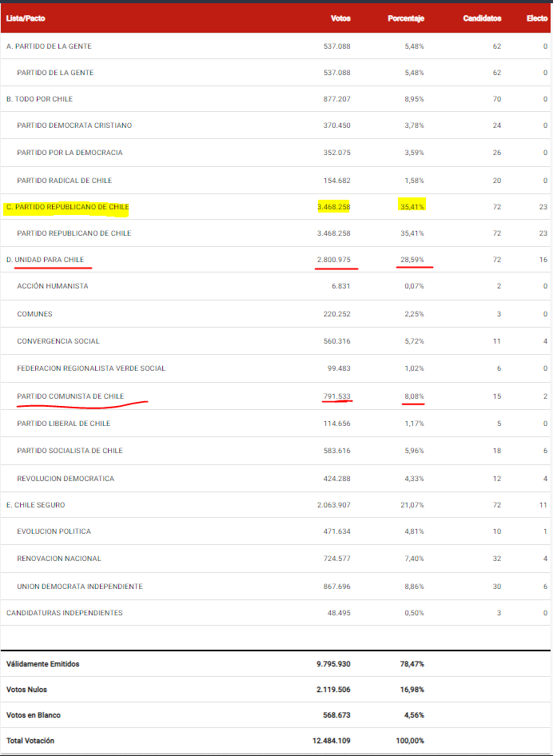Screen dimensions: 553x756
Task: Click the Electo column header
Action: pyautogui.click(x=536, y=19)
